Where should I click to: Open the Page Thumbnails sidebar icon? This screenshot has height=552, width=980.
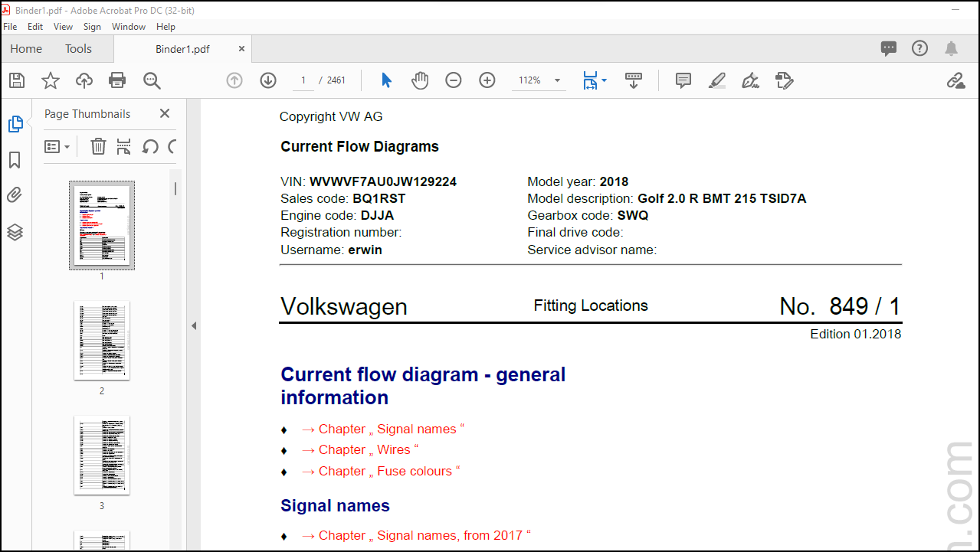tap(15, 124)
